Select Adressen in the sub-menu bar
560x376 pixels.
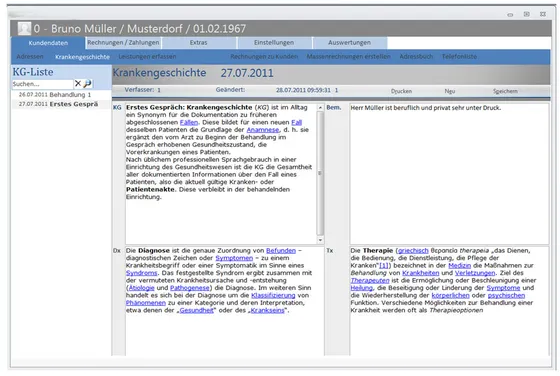(x=30, y=56)
